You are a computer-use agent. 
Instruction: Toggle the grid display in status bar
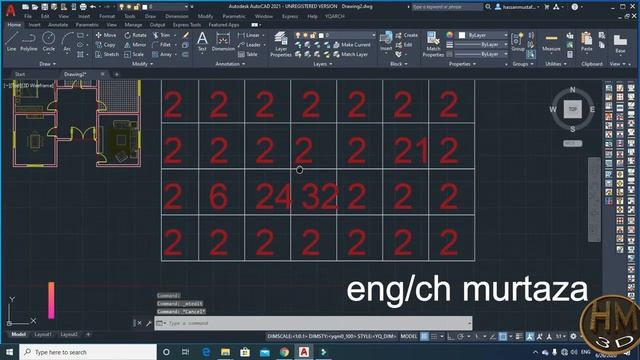click(424, 336)
